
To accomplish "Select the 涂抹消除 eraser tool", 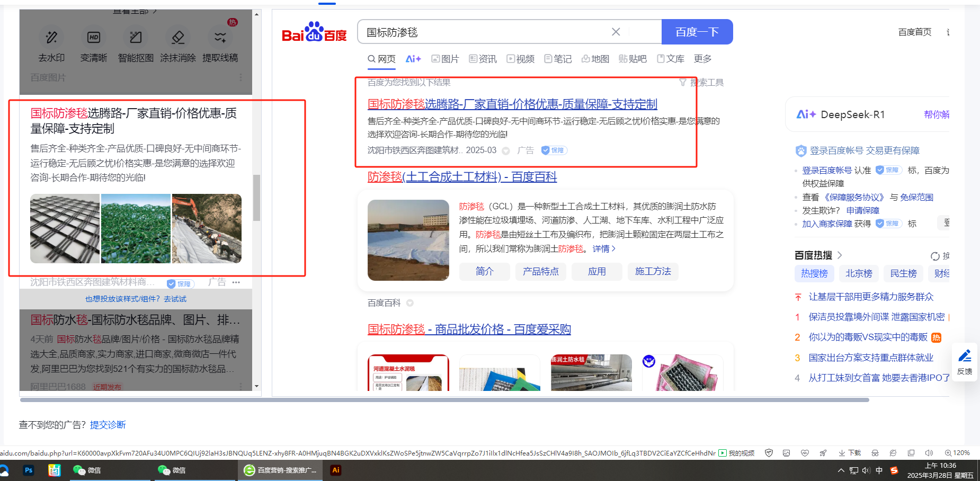I will (x=178, y=44).
